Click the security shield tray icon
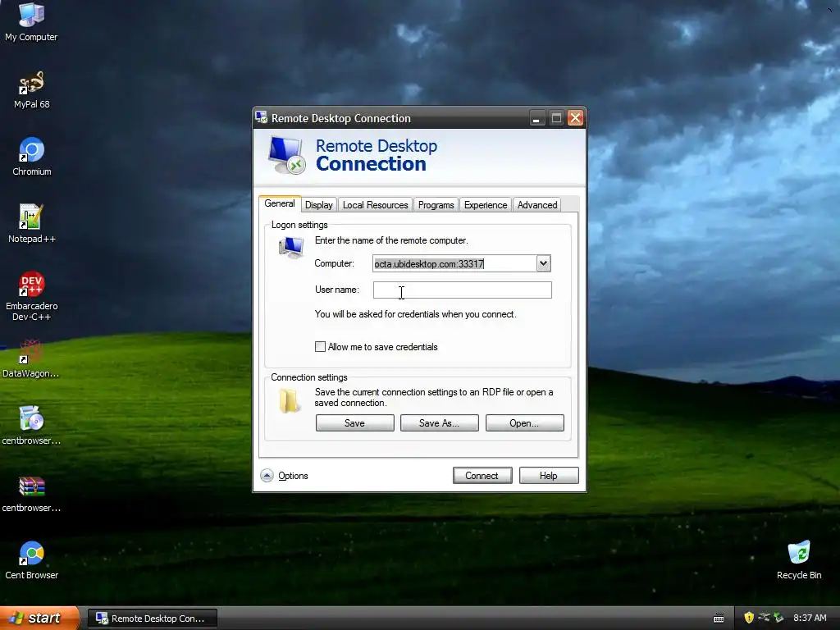Image resolution: width=840 pixels, height=630 pixels. point(748,618)
